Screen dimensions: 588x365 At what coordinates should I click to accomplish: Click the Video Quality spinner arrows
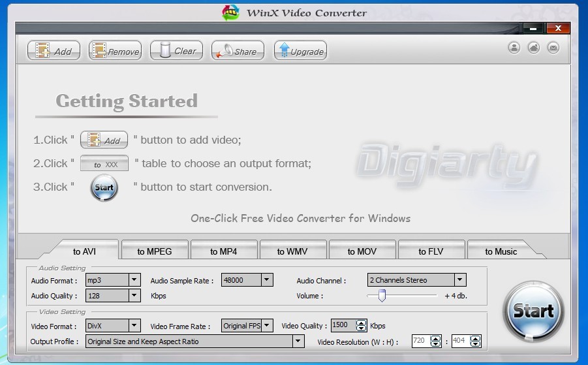(x=362, y=325)
